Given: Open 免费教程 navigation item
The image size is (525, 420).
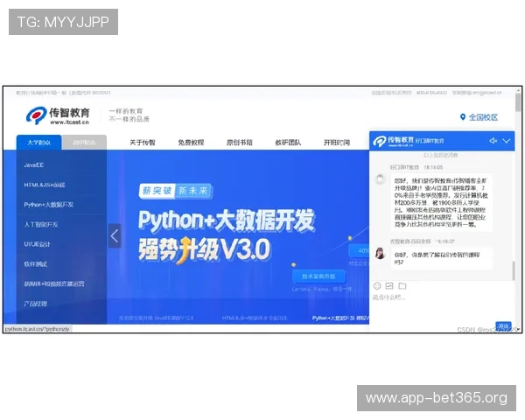Looking at the screenshot, I should point(191,143).
